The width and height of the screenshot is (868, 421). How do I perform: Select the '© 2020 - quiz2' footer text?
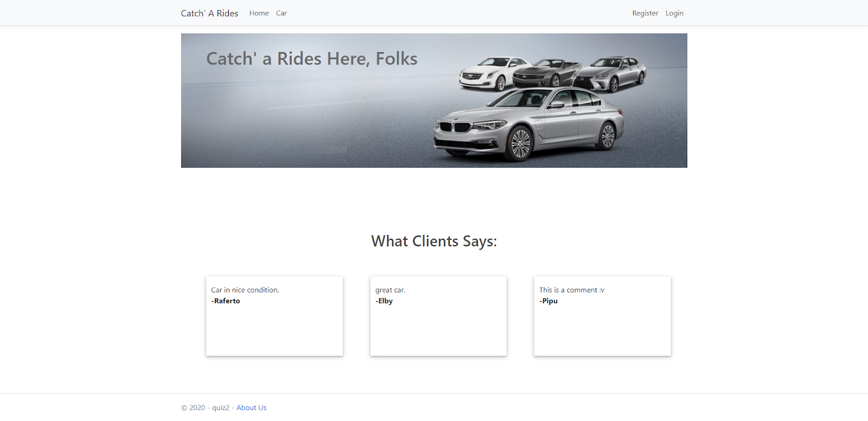click(205, 407)
